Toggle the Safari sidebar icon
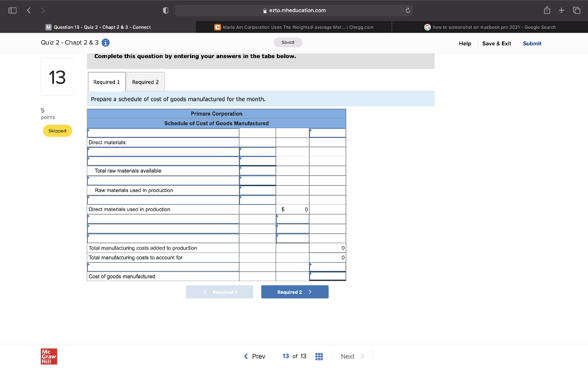Image resolution: width=588 pixels, height=368 pixels. (13, 10)
